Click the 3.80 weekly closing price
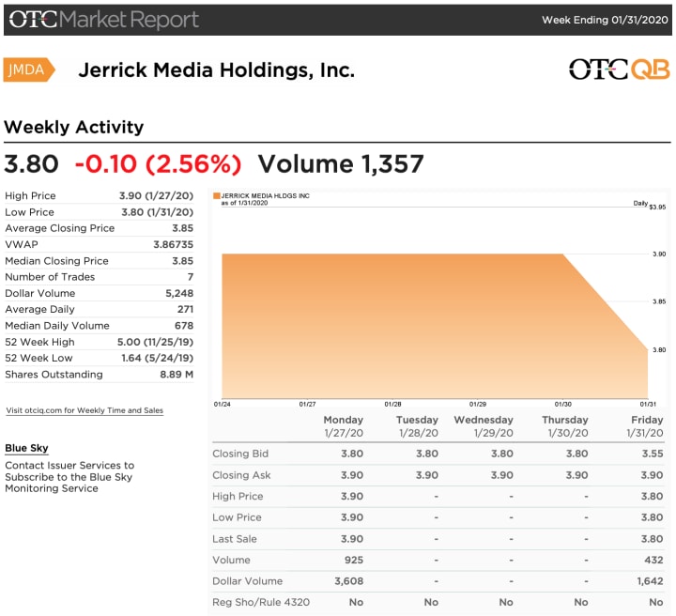The image size is (676, 616). click(x=31, y=163)
